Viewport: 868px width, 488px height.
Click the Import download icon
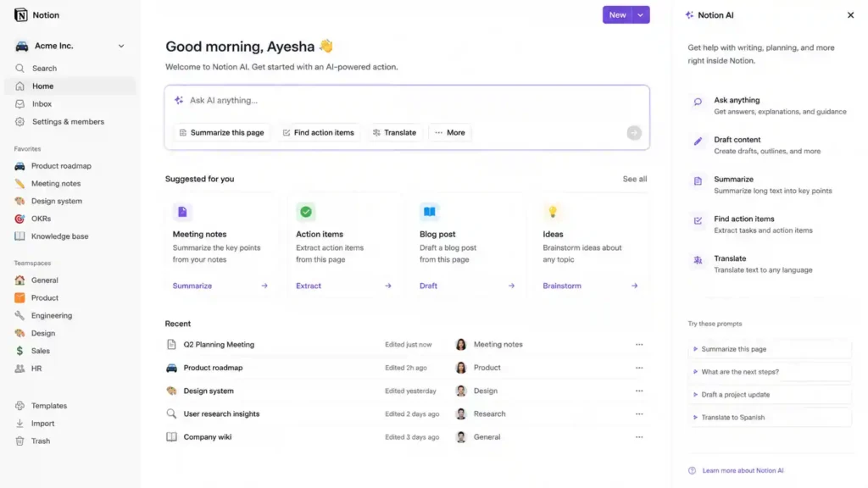click(20, 424)
